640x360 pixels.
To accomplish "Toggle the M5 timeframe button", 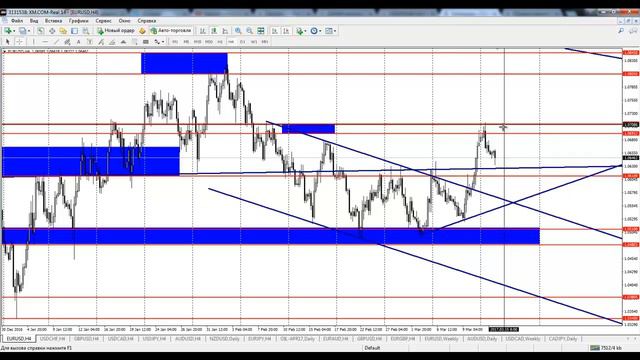I will click(x=186, y=42).
